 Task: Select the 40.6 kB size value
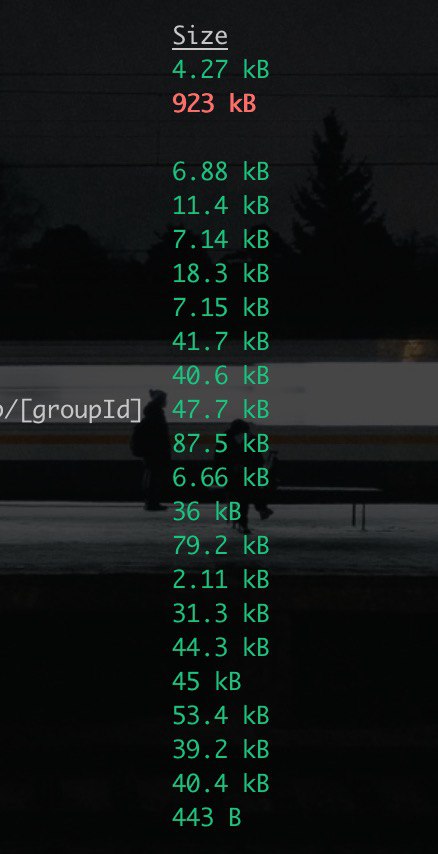[221, 376]
